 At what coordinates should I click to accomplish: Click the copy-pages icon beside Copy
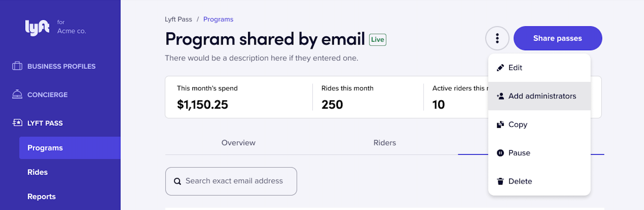(x=500, y=124)
